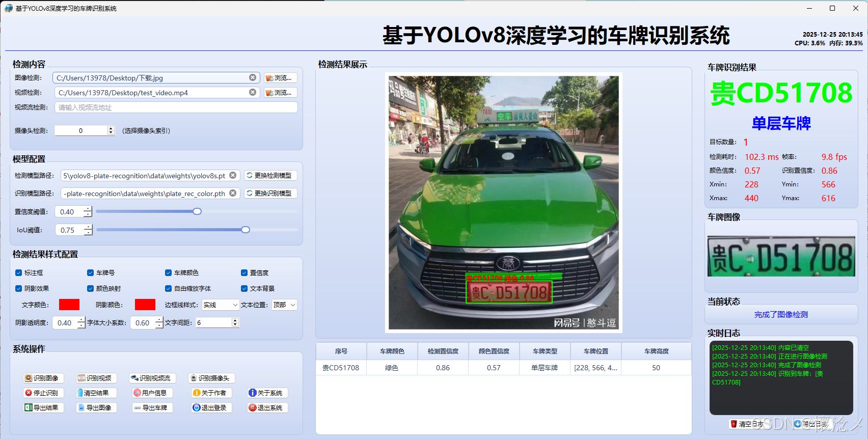Browse for image file (图像检测 浏览)
Viewport: 868px width, 439px height.
click(281, 78)
